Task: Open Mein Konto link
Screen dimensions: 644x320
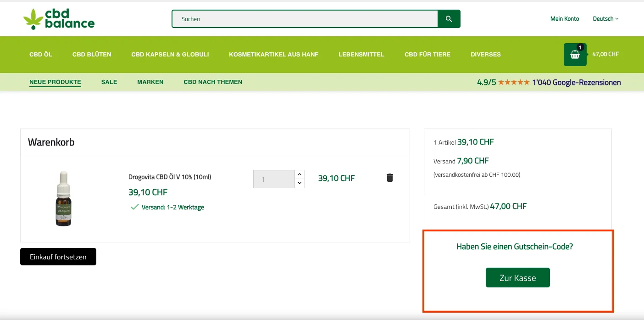Action: 564,19
